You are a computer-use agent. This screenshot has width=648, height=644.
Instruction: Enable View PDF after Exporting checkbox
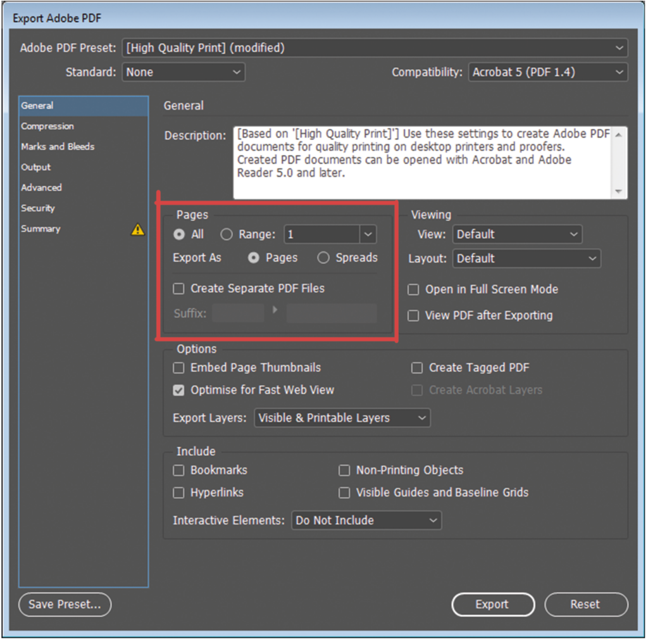point(413,315)
